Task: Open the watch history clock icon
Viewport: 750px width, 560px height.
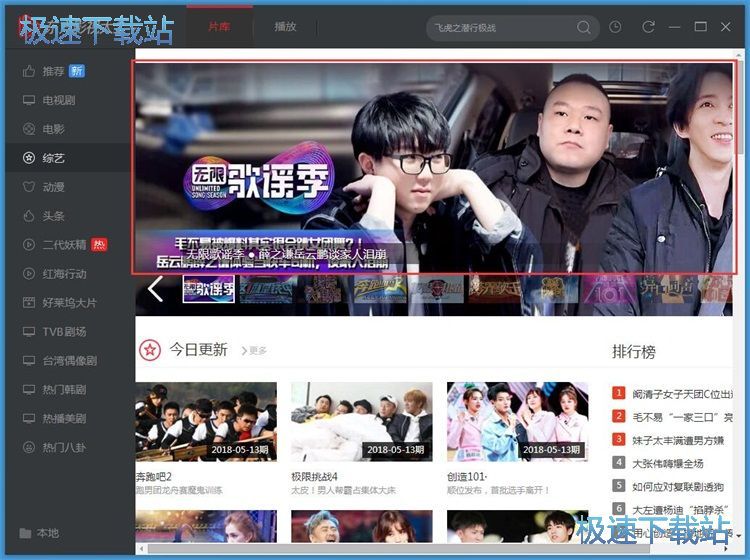Action: (x=615, y=27)
